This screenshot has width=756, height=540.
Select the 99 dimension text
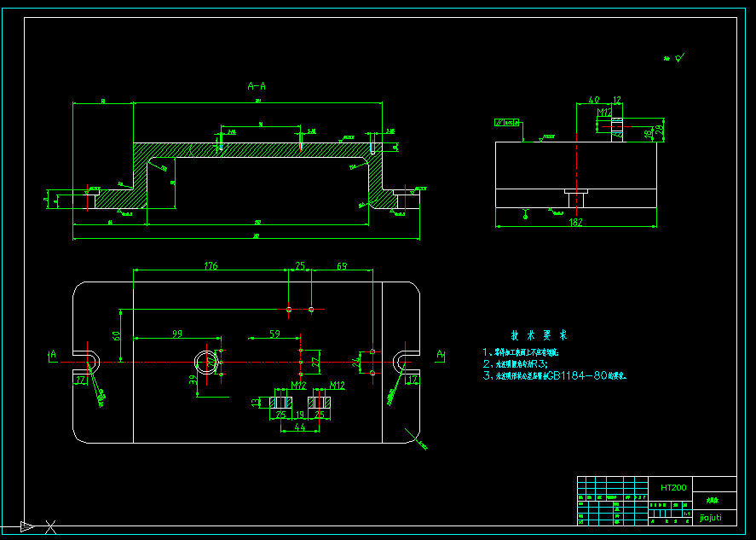[177, 334]
